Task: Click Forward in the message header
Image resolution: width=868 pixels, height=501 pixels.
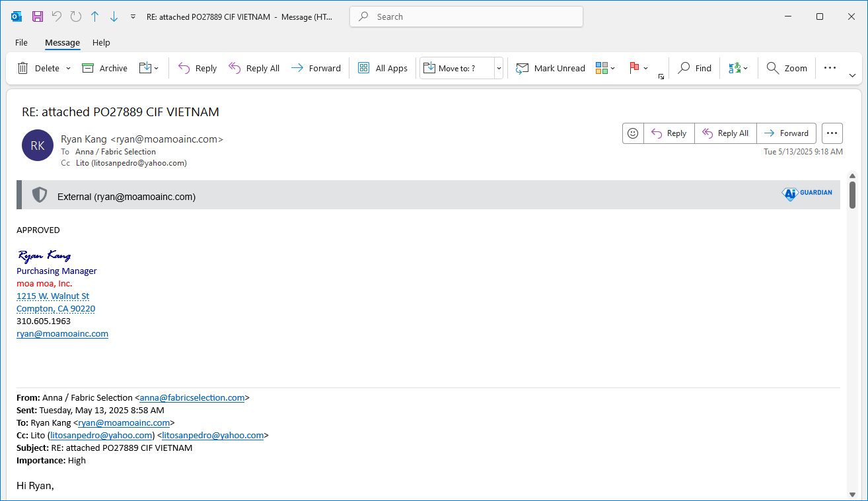Action: pos(786,133)
